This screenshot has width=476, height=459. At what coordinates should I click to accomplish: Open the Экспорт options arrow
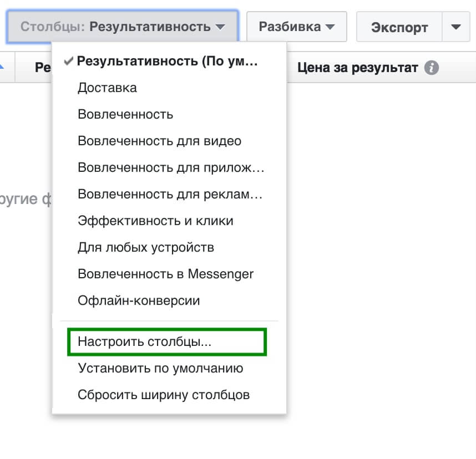(x=456, y=27)
